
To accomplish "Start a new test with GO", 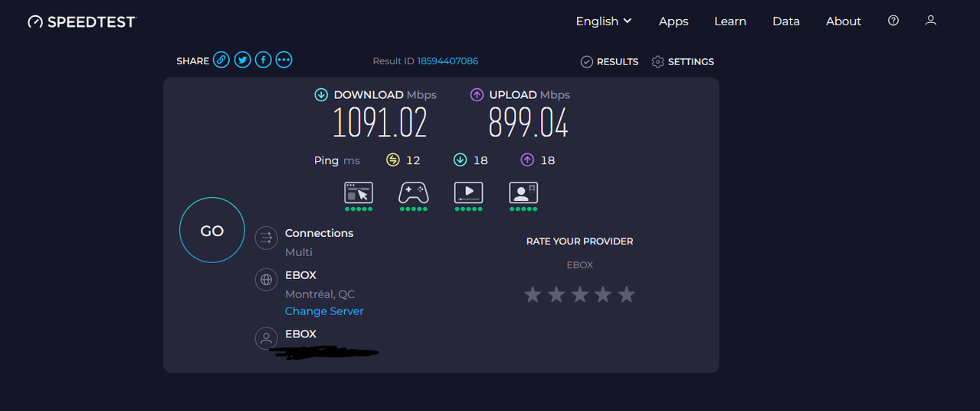I will point(212,230).
